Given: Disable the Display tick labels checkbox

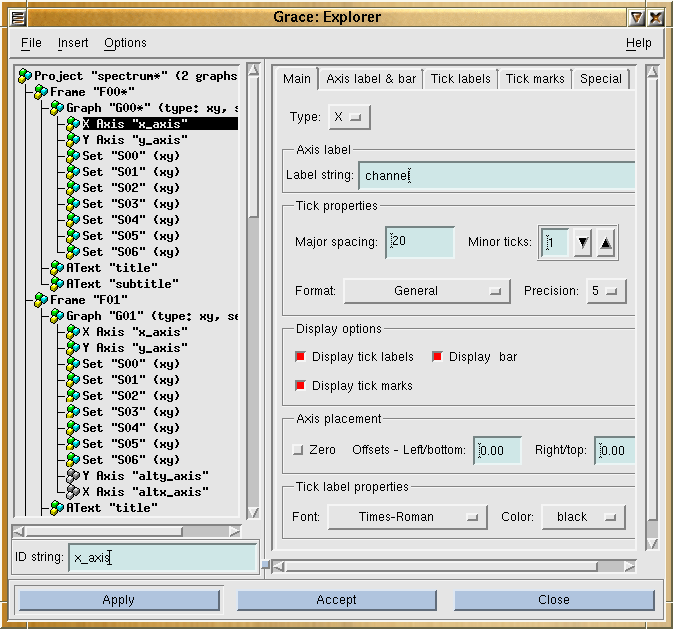Looking at the screenshot, I should coord(300,357).
